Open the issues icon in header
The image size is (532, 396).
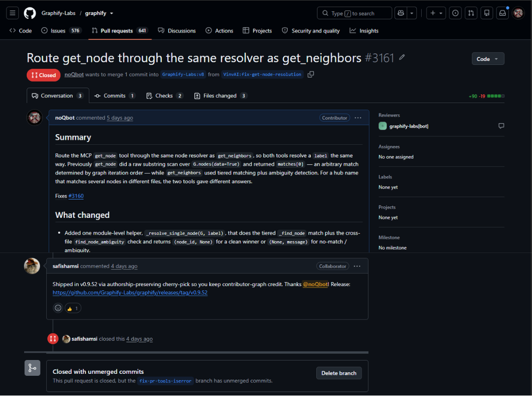(455, 13)
